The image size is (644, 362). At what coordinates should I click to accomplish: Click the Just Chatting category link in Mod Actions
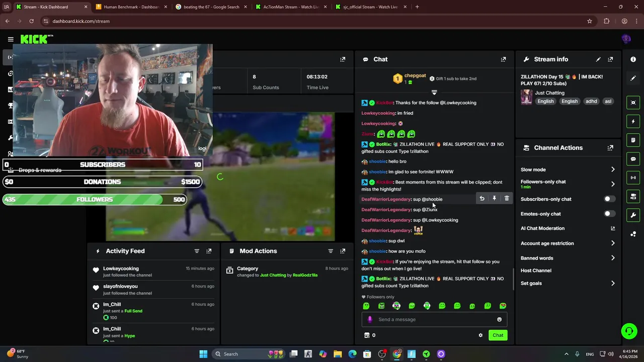tap(273, 275)
